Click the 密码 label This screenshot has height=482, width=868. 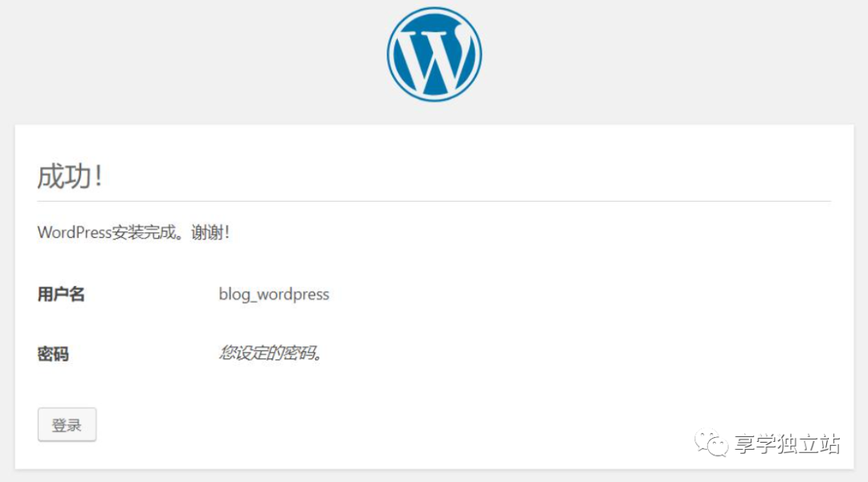pyautogui.click(x=53, y=353)
